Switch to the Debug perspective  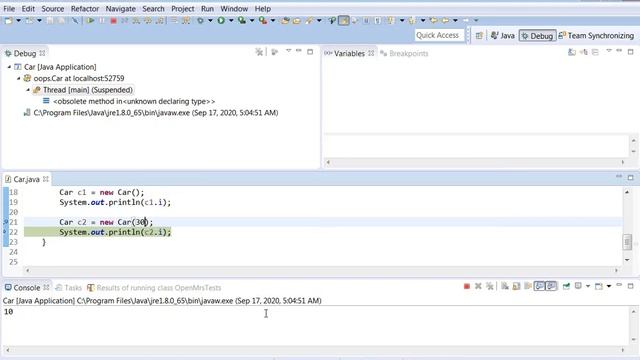[x=537, y=36]
